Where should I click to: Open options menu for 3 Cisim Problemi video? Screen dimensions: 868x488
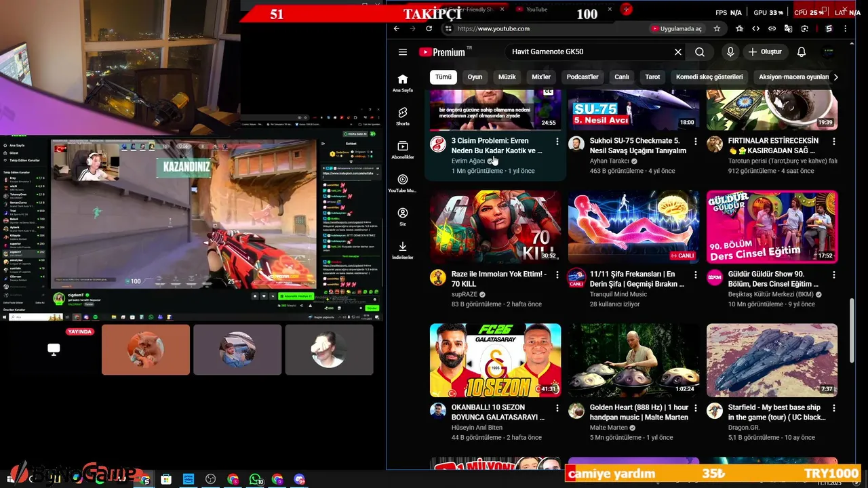(x=557, y=142)
